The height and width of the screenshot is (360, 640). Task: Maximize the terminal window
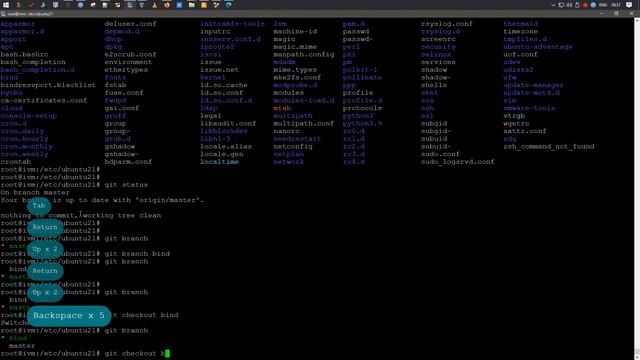click(616, 13)
